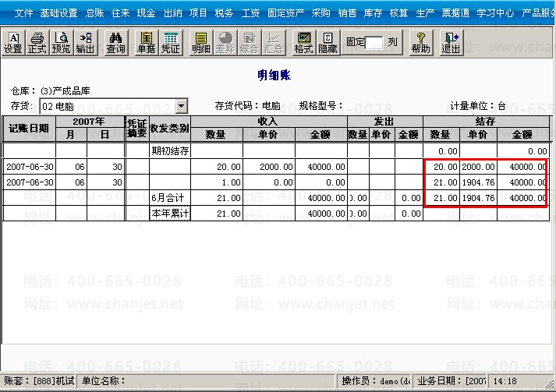Viewport: 556px width, 392px height.
Task: Open the 工资 menu
Action: [x=250, y=13]
